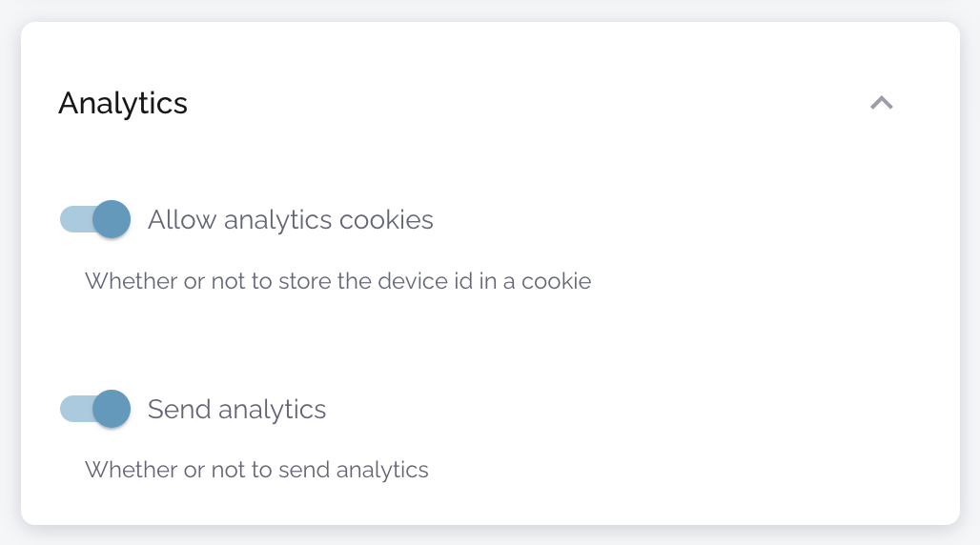Image resolution: width=980 pixels, height=545 pixels.
Task: Click the word "Allow" in the first toggle label
Action: (x=182, y=220)
